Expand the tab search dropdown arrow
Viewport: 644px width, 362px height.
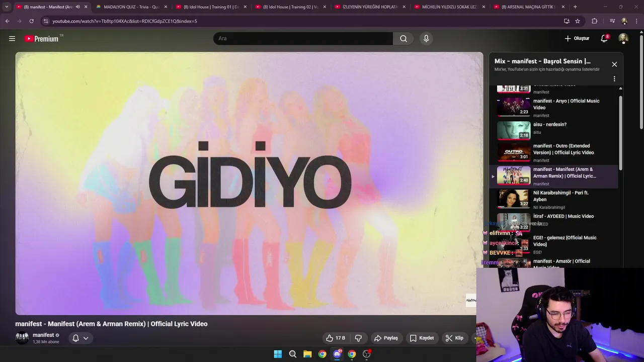[x=7, y=7]
